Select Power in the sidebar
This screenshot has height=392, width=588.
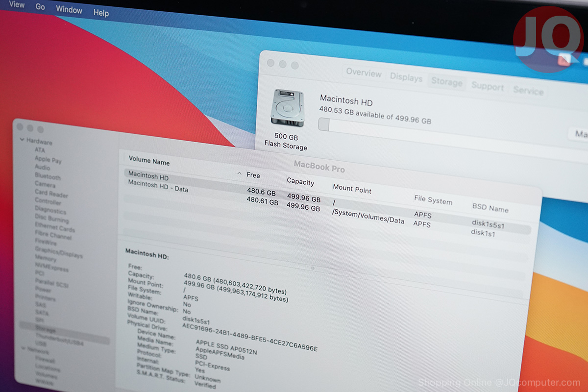[43, 290]
